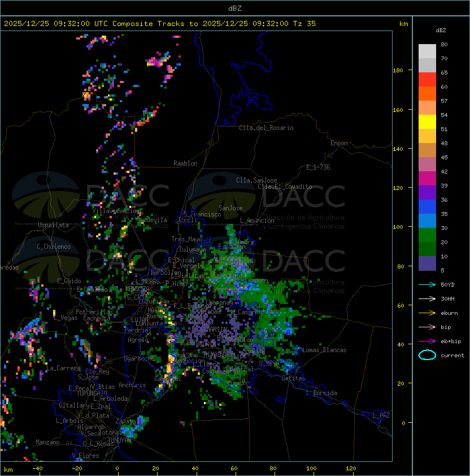Click the 'L_Asuncion' map label
Screen dimensions: 470x476
(257, 220)
